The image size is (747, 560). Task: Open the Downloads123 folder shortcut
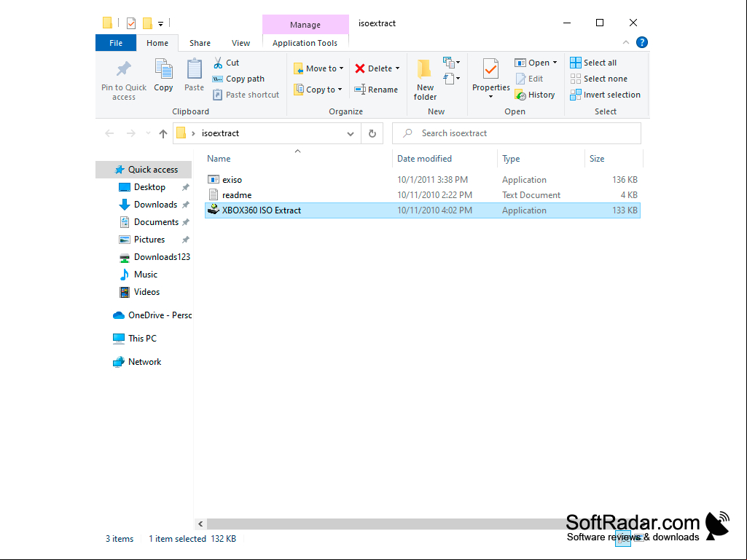point(155,257)
